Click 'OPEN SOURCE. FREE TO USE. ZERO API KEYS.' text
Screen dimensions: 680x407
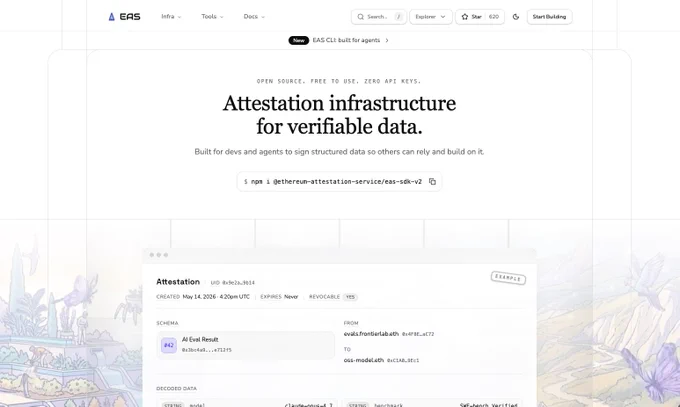tap(339, 81)
